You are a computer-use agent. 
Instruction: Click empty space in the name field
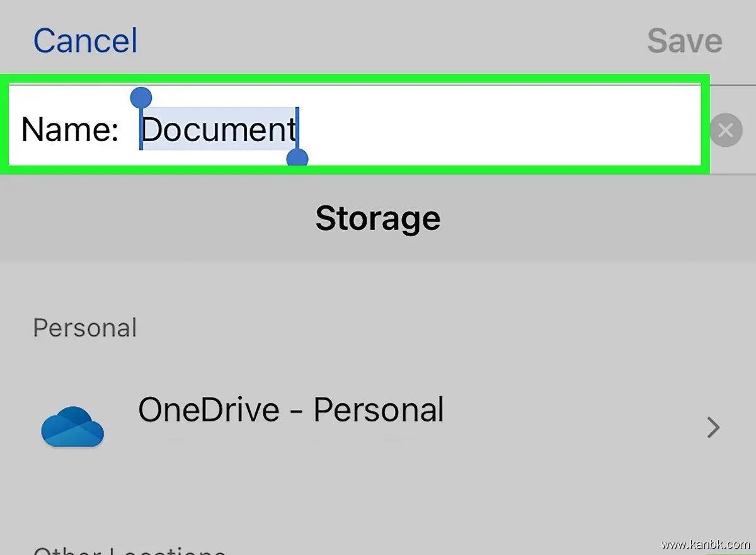498,130
